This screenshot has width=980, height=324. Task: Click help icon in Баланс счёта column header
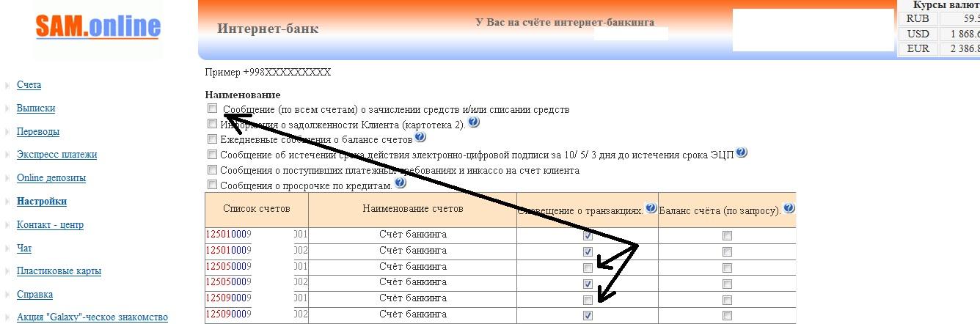(x=789, y=209)
